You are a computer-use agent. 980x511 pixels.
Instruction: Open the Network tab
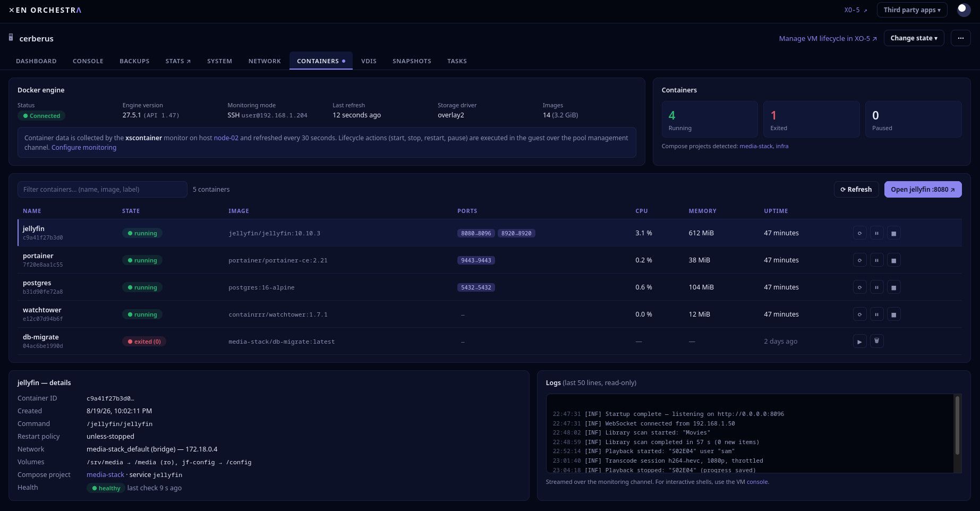point(265,61)
